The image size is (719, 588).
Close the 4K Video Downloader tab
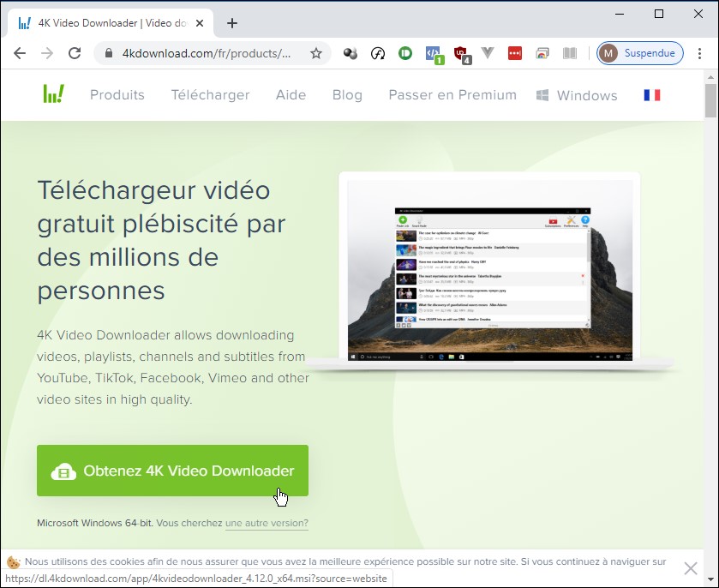click(x=200, y=23)
